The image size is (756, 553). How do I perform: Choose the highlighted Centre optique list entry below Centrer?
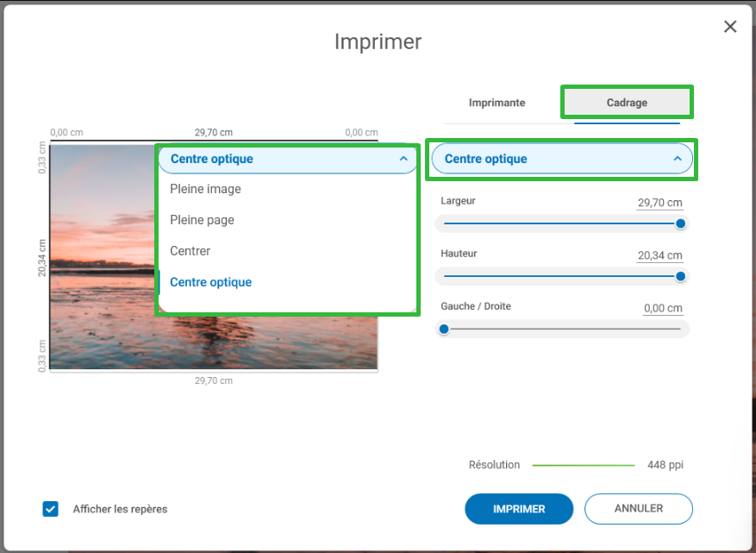click(x=211, y=282)
